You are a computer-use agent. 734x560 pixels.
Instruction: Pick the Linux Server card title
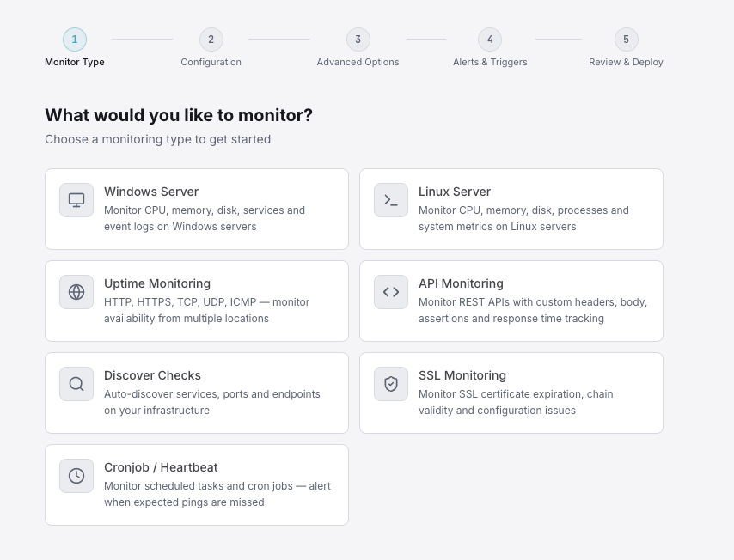[x=455, y=192]
